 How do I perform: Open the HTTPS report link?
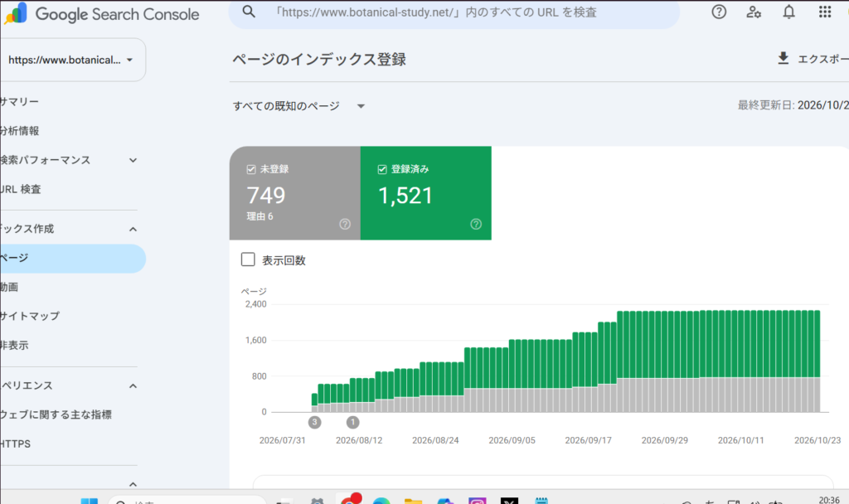(15, 444)
